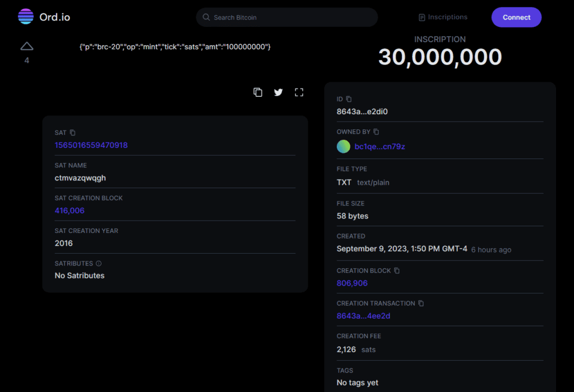The image size is (574, 392).
Task: Click the created date September 9, 2023
Action: [402, 249]
